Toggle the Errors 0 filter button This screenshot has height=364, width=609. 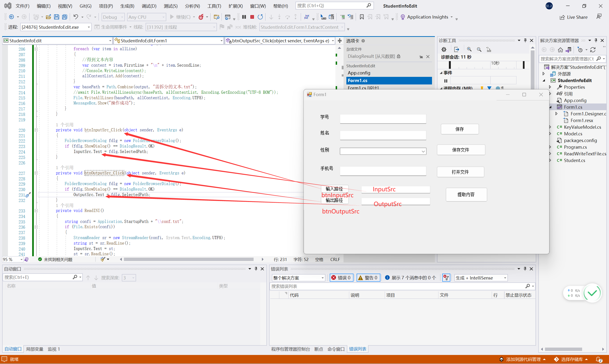[341, 278]
